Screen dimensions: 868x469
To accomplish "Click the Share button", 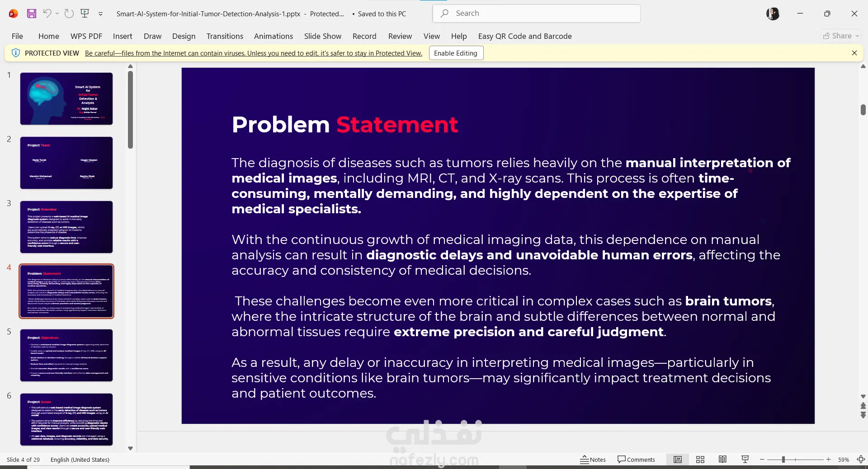I will point(841,36).
